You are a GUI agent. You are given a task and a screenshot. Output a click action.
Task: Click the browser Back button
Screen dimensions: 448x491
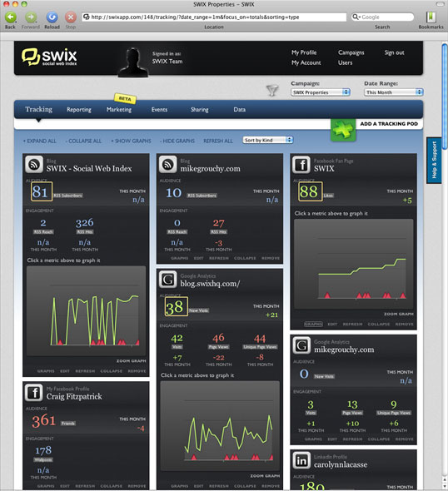(11, 17)
